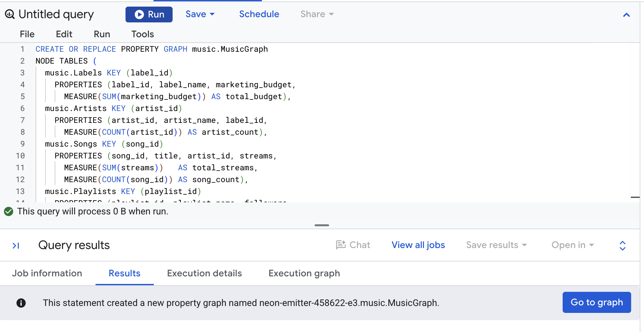Screen dimensions: 644x332
Task: Open the Run menu in the menu bar
Action: [x=102, y=34]
